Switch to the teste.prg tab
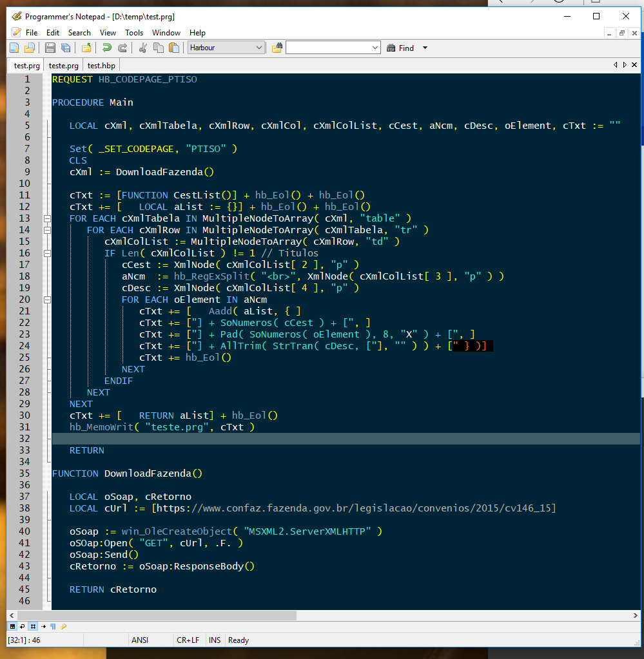Image resolution: width=644 pixels, height=659 pixels. [64, 66]
